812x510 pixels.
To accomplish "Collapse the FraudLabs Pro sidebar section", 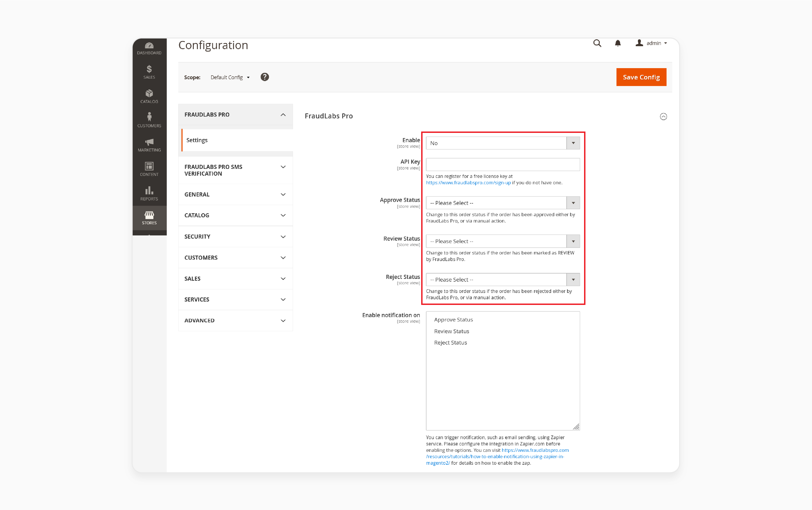I will tap(235, 115).
